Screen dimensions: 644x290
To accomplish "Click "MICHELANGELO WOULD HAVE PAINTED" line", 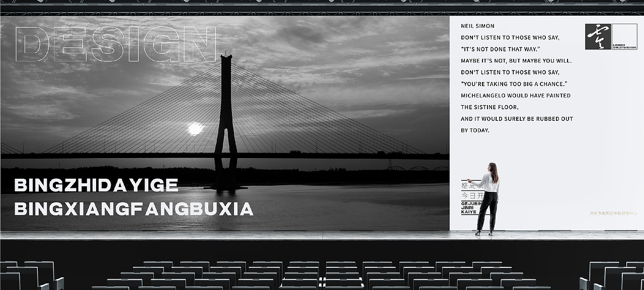I will click(x=516, y=95).
